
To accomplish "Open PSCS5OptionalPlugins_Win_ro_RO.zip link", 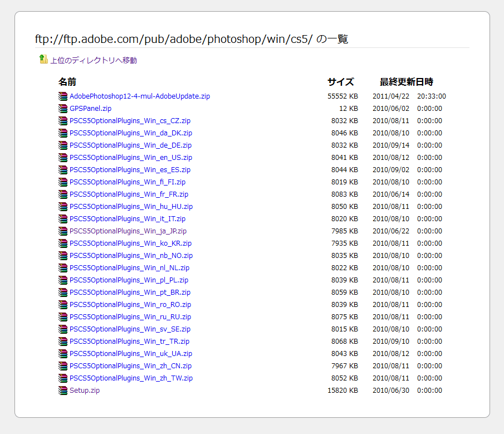I will [130, 304].
